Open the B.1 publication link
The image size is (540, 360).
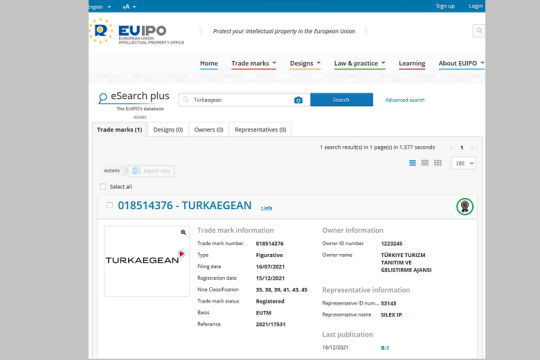click(x=385, y=348)
